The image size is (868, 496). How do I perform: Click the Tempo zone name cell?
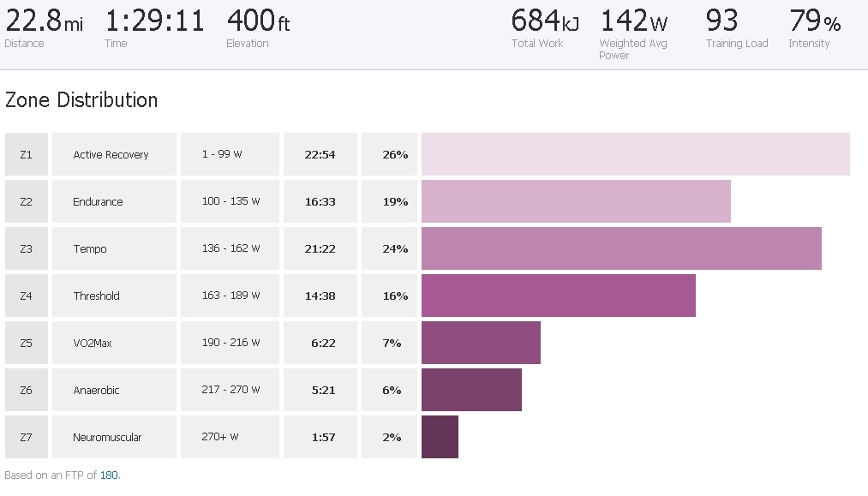click(90, 249)
